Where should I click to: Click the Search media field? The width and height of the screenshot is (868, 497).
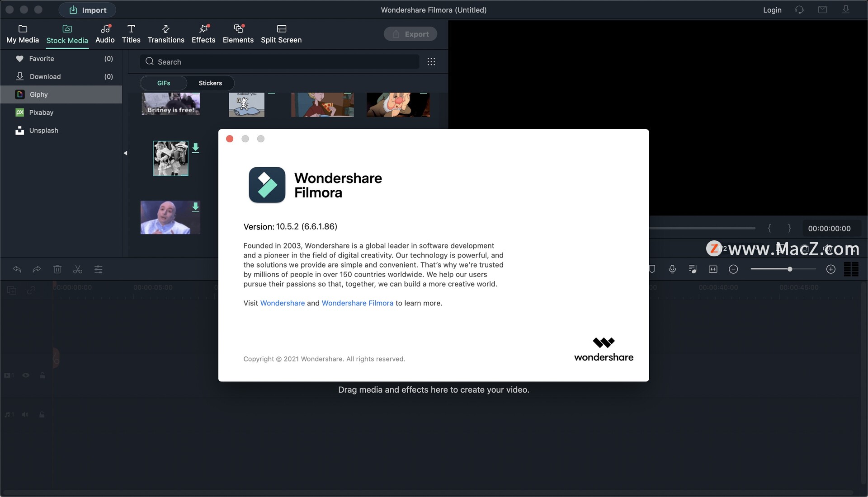[x=279, y=62]
